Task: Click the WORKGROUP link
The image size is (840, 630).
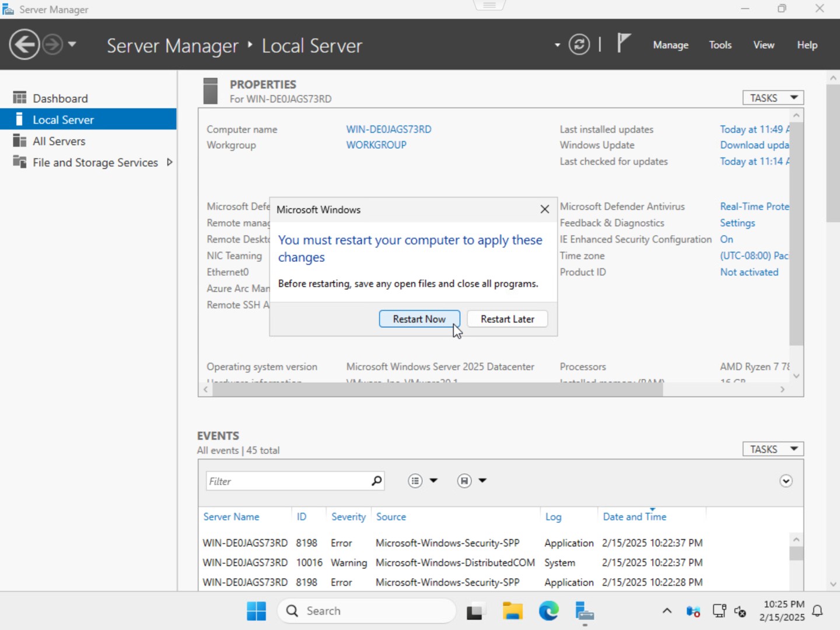Action: pyautogui.click(x=376, y=145)
